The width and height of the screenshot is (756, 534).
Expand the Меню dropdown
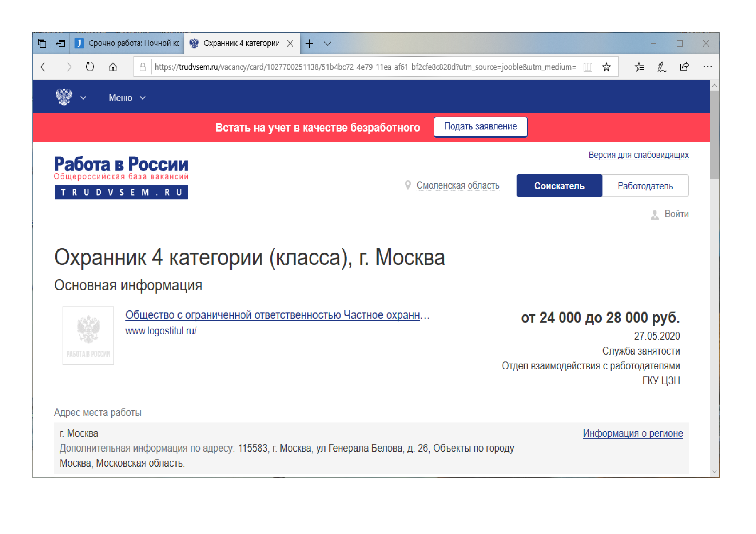[x=127, y=98]
